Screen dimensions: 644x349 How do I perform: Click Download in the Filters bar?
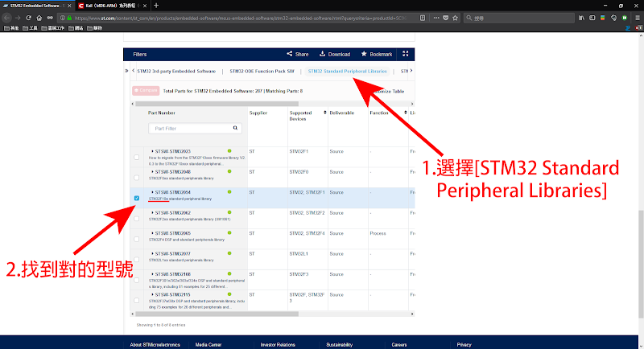pos(335,54)
